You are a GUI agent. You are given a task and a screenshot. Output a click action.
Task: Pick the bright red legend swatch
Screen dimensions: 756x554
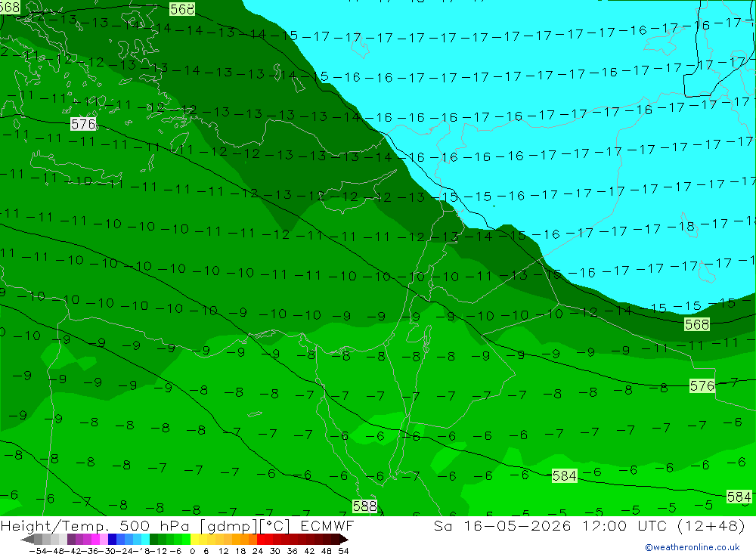point(261,539)
